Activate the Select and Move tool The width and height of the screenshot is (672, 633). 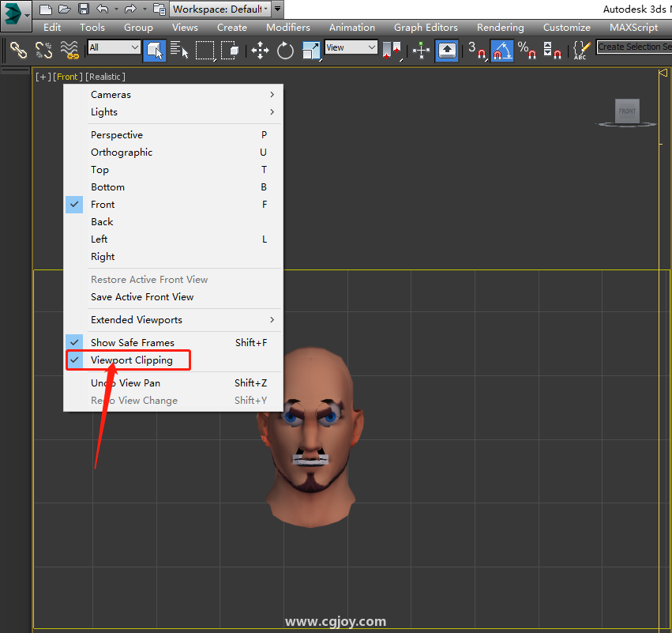[260, 50]
